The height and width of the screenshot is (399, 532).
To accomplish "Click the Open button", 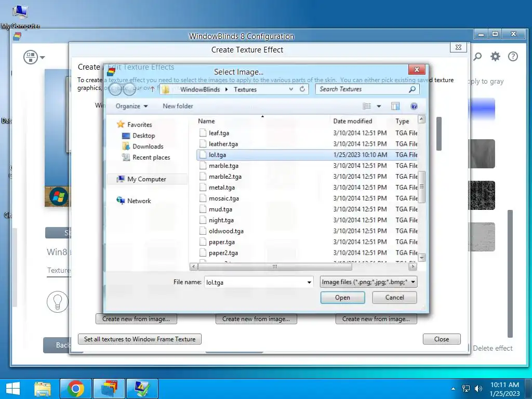I will tap(342, 298).
